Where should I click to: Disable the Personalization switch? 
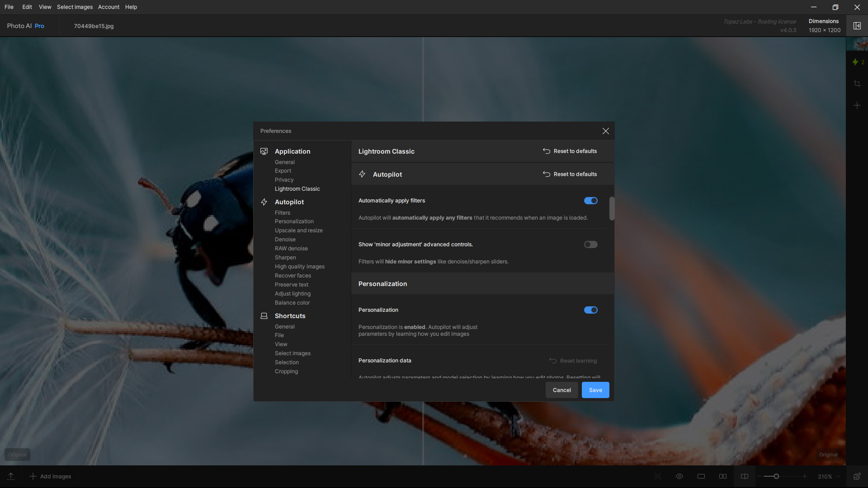591,310
